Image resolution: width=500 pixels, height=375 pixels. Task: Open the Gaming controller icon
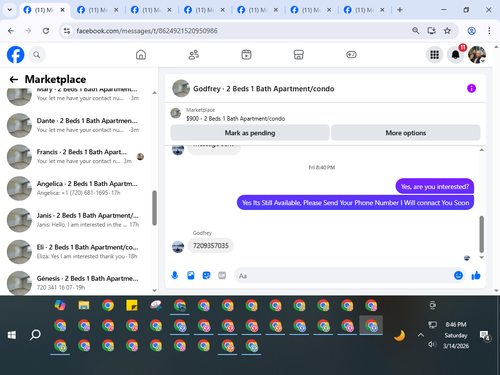coord(351,55)
